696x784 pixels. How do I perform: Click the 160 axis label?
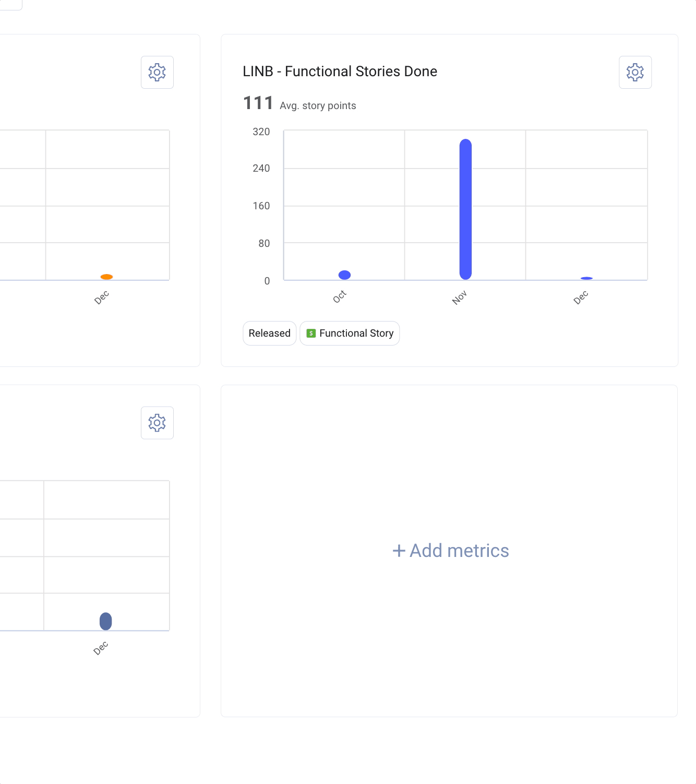(x=261, y=206)
